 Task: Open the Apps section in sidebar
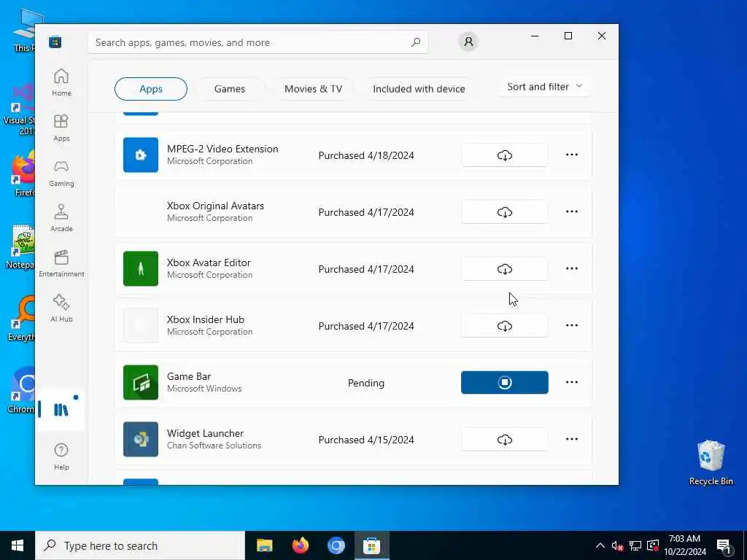point(61,128)
